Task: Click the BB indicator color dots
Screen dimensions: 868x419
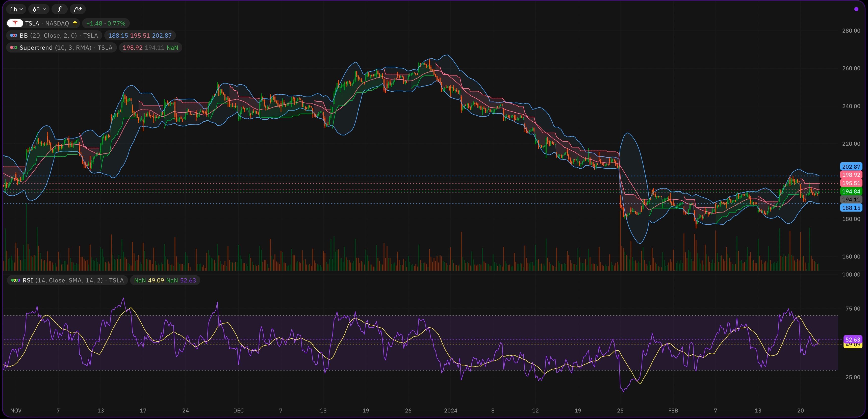Action: pos(13,35)
